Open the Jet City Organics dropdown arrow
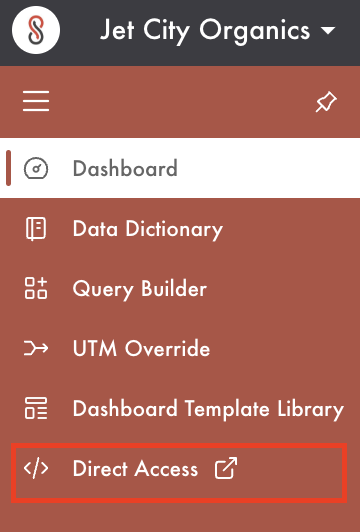This screenshot has height=532, width=360. [328, 31]
